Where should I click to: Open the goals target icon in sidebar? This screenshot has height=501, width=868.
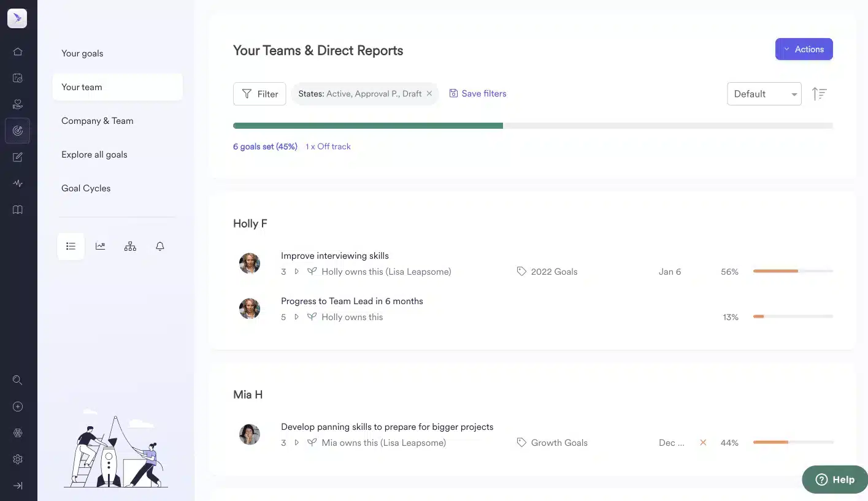(18, 131)
